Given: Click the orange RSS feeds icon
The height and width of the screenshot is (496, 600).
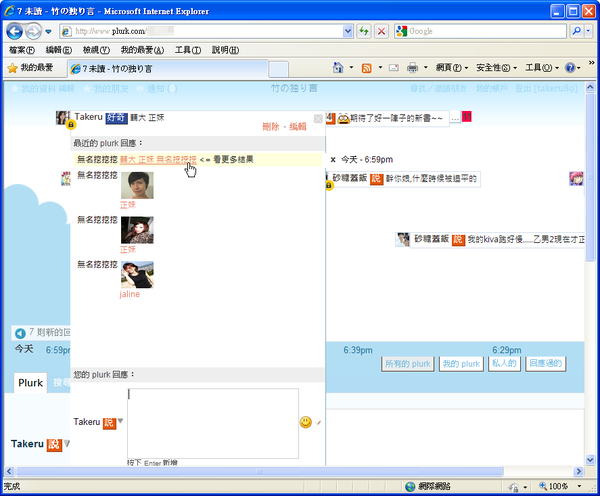Looking at the screenshot, I should [367, 68].
